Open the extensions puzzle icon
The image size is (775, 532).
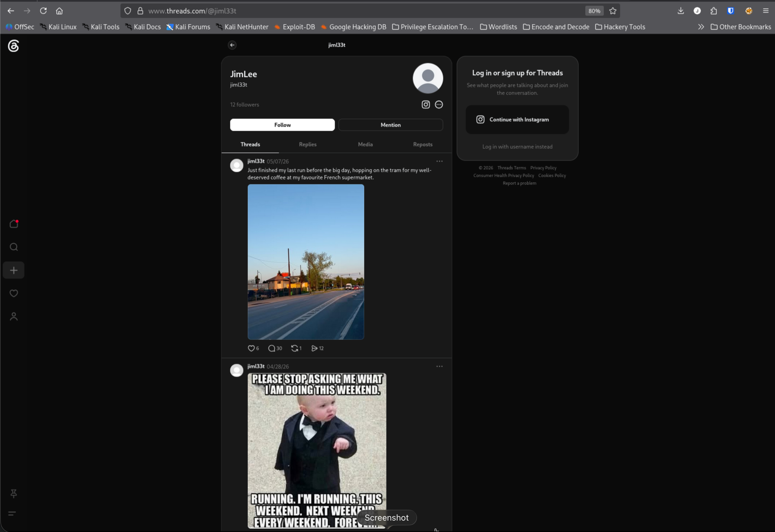pyautogui.click(x=713, y=11)
